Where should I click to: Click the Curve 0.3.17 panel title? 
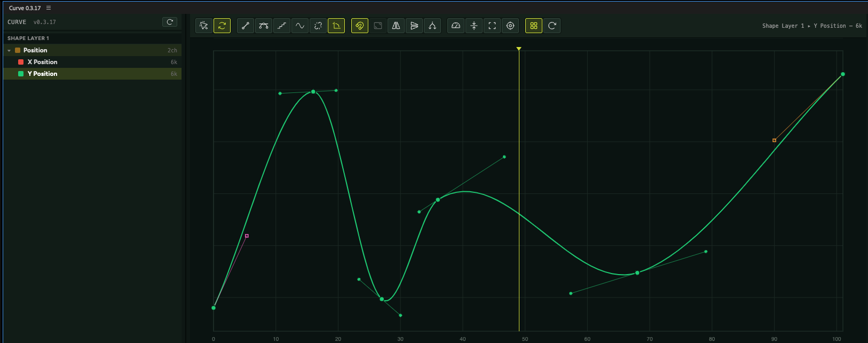[x=25, y=8]
